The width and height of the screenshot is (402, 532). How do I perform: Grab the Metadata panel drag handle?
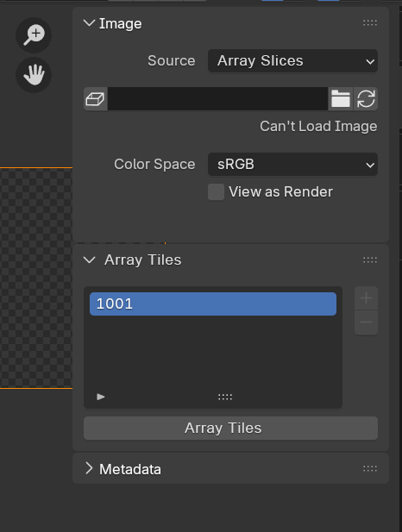click(370, 468)
